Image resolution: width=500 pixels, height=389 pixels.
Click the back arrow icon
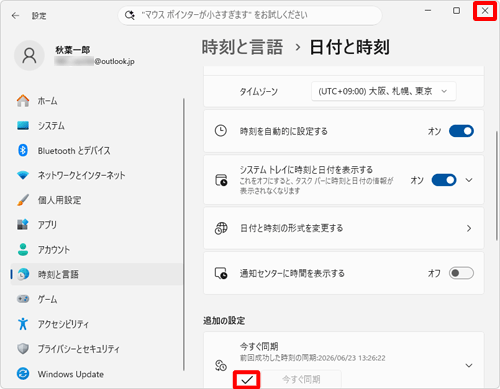click(x=15, y=16)
